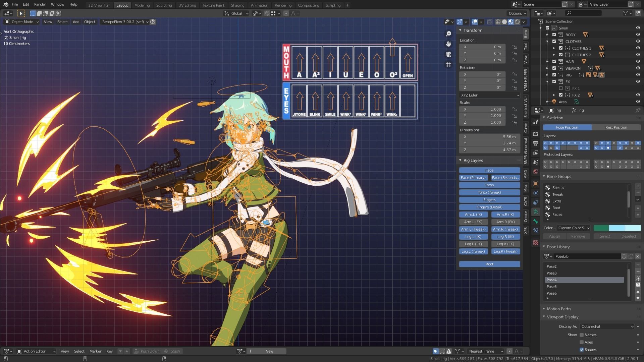This screenshot has height=362, width=644.
Task: Click the Fingers (Detail) rig layer button
Action: (x=489, y=207)
